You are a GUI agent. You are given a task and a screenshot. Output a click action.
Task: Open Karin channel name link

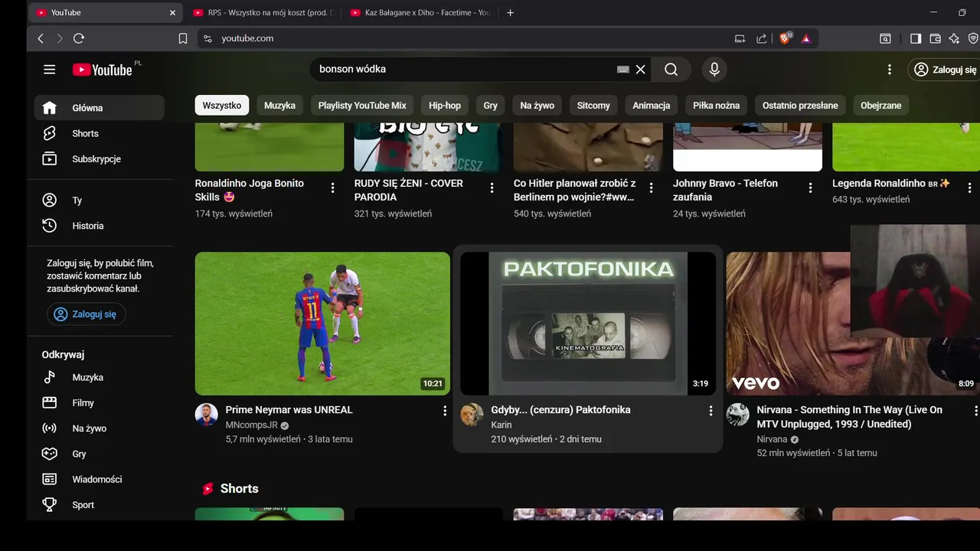501,425
